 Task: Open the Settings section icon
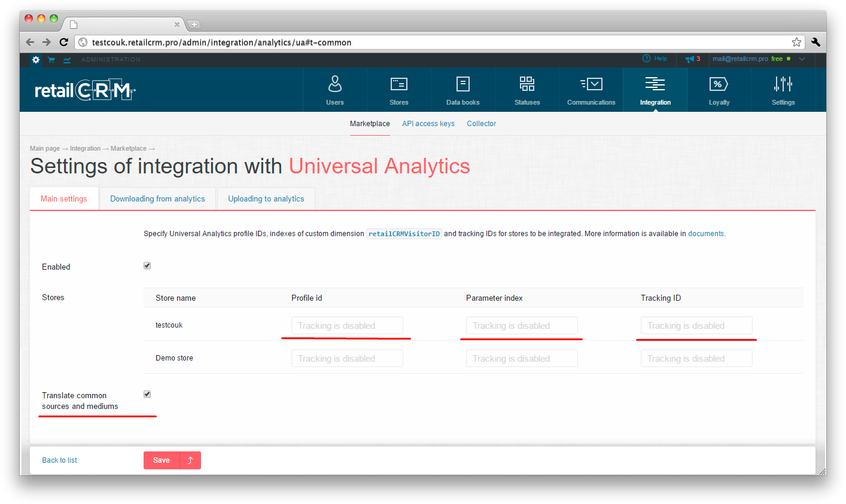(x=783, y=84)
